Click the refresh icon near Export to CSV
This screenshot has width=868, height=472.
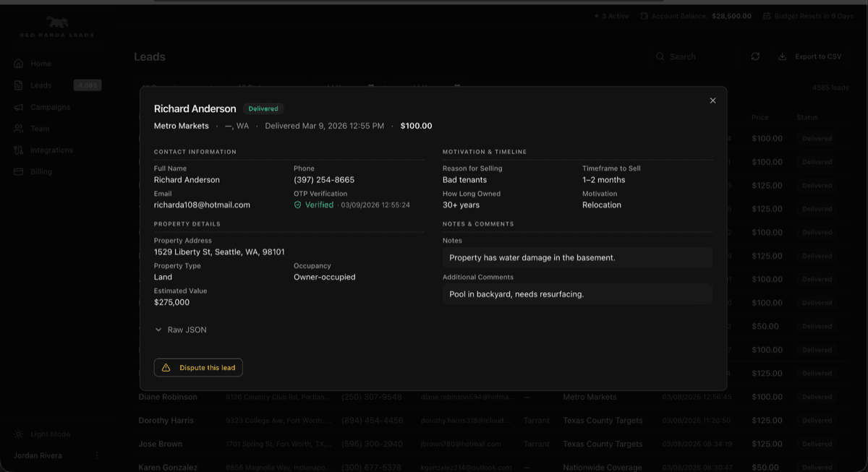(x=755, y=56)
